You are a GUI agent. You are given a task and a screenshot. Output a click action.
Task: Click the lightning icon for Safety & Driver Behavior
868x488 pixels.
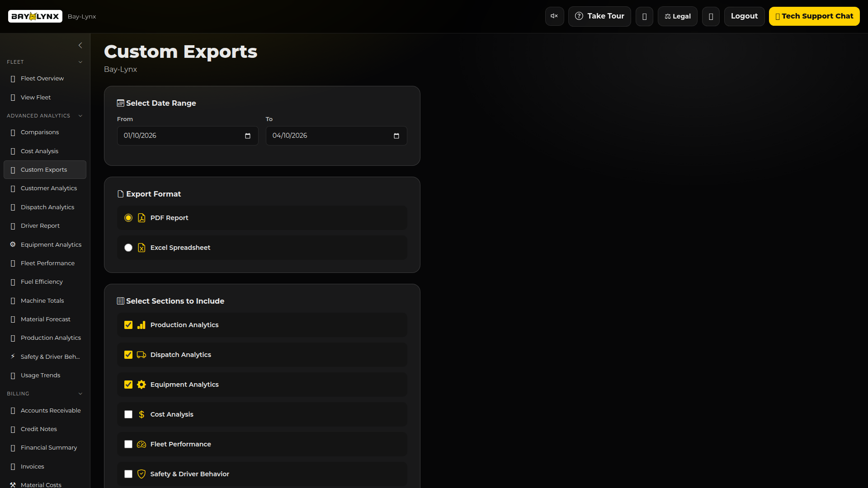pyautogui.click(x=12, y=357)
